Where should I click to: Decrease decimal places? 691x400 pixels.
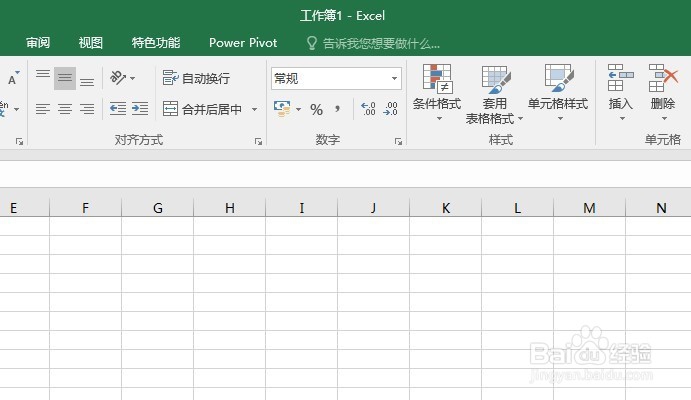[391, 109]
